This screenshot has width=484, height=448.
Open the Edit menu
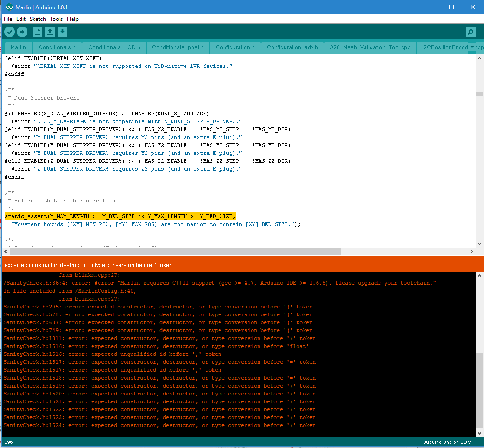[20, 19]
